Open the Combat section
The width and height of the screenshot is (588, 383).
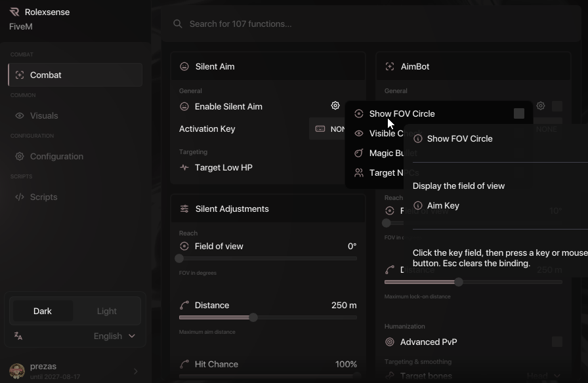click(x=75, y=75)
